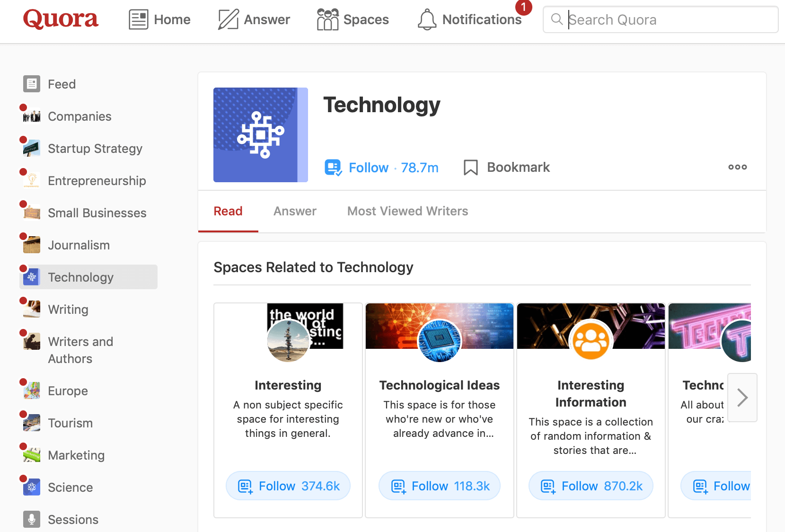
Task: Show next related spaces with arrow
Action: tap(742, 397)
